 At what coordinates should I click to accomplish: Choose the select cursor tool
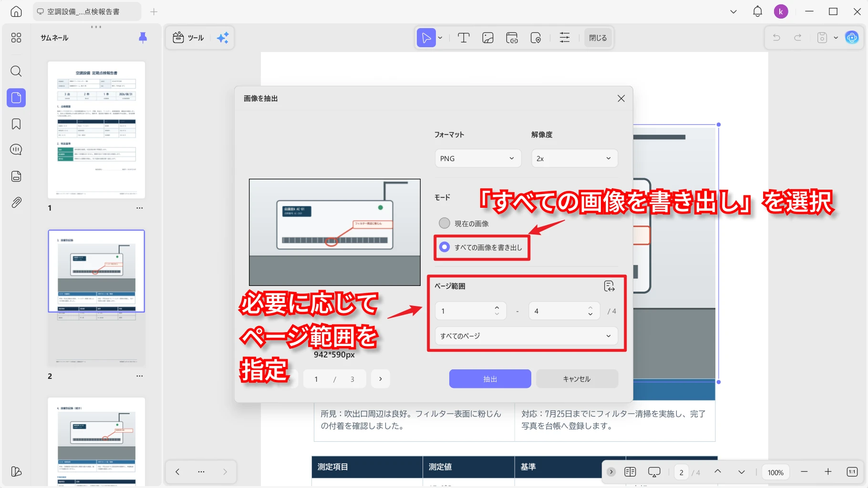coord(426,38)
